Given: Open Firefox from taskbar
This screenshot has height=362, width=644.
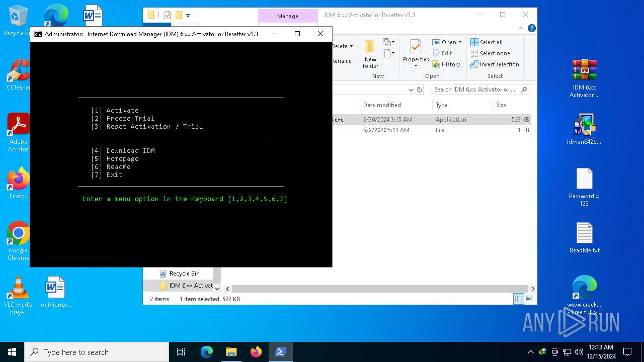Looking at the screenshot, I should pyautogui.click(x=256, y=352).
